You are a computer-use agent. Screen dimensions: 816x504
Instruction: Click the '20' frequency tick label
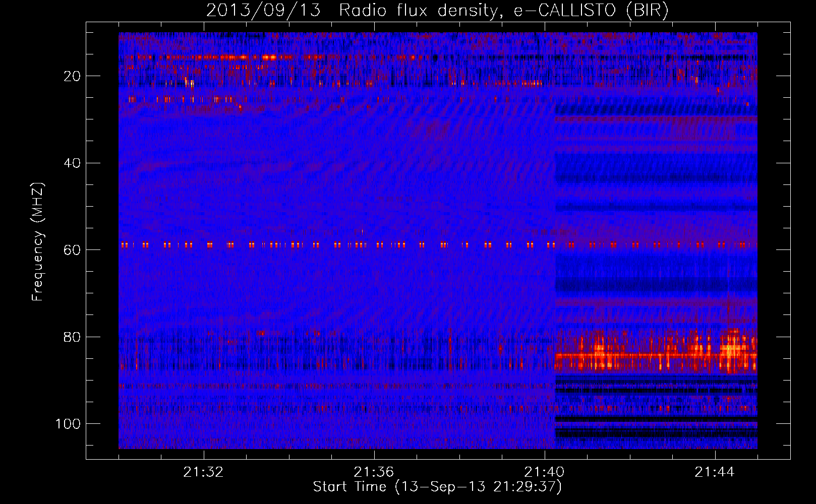click(73, 76)
